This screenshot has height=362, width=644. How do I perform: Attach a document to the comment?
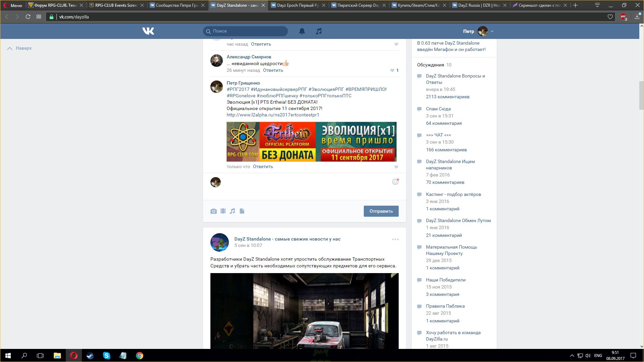tap(242, 211)
